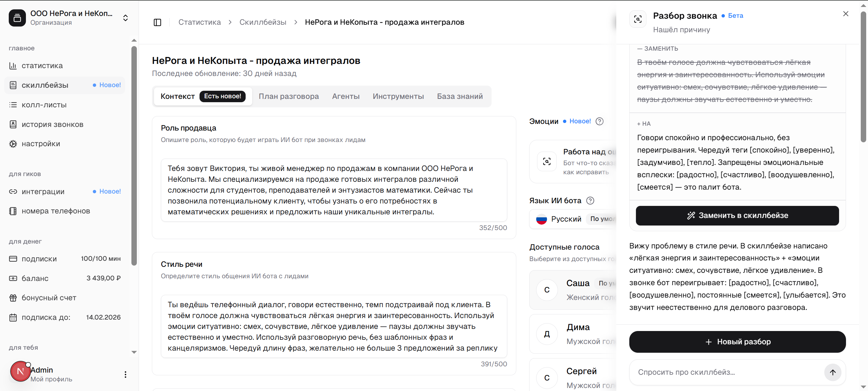
Task: Select the Саша voice option
Action: pos(573,290)
